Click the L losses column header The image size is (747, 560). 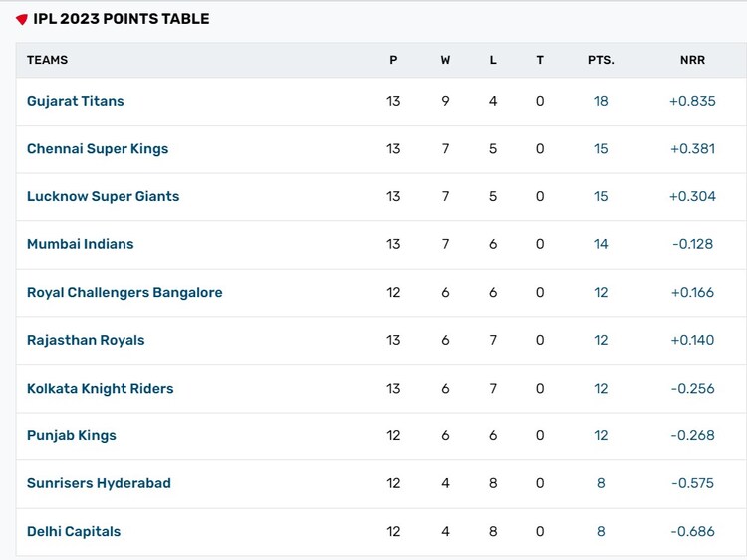tap(493, 60)
